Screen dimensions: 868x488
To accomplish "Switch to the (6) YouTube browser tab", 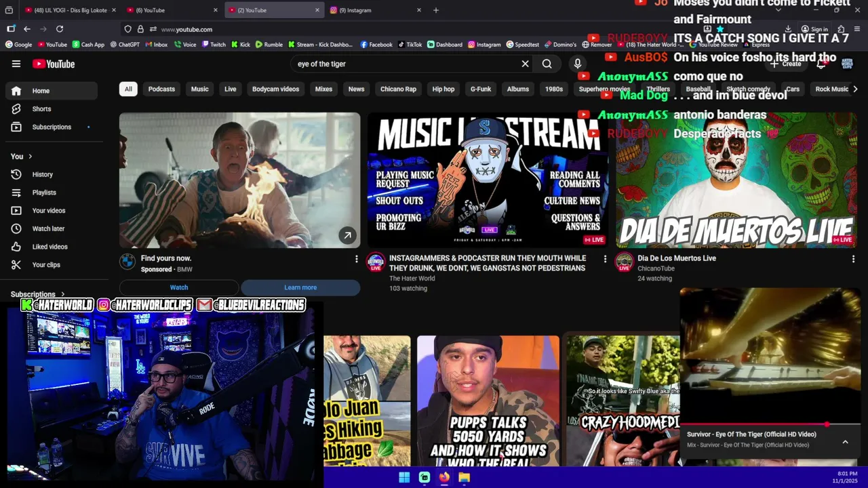I will 172,10.
